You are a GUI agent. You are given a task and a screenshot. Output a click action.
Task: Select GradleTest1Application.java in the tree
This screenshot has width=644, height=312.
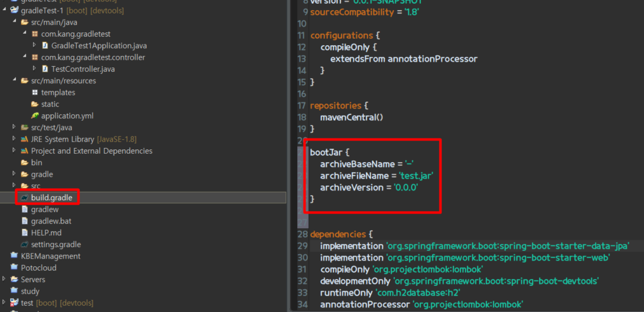[x=99, y=46]
